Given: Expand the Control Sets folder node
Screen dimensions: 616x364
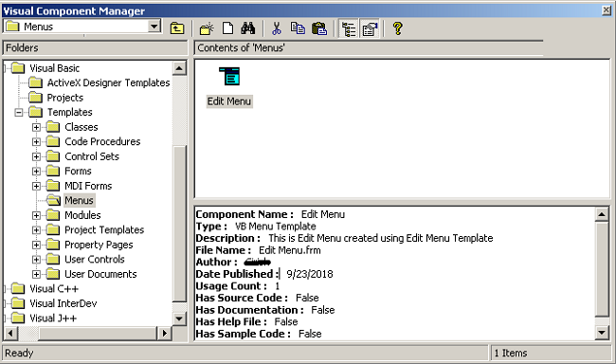Looking at the screenshot, I should [x=36, y=156].
